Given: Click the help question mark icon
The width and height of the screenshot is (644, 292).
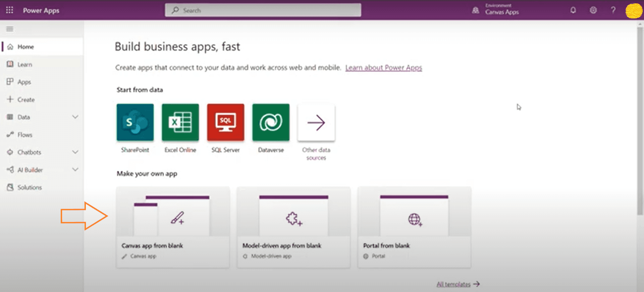Looking at the screenshot, I should (613, 10).
